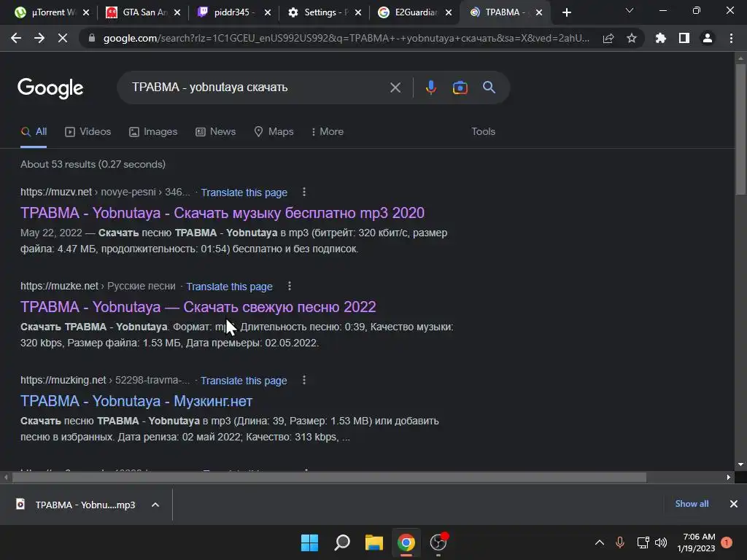Close the Settings tab
The width and height of the screenshot is (747, 560).
coord(358,12)
